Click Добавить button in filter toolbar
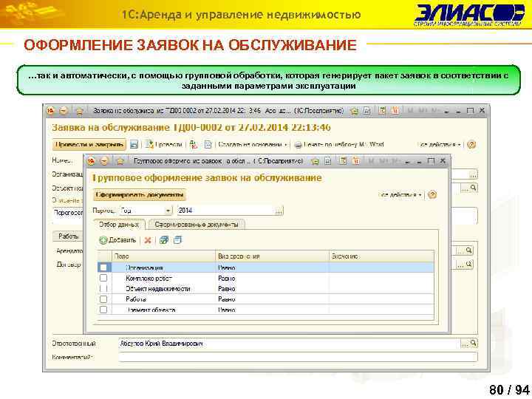The width and height of the screenshot is (532, 399). coord(117,240)
